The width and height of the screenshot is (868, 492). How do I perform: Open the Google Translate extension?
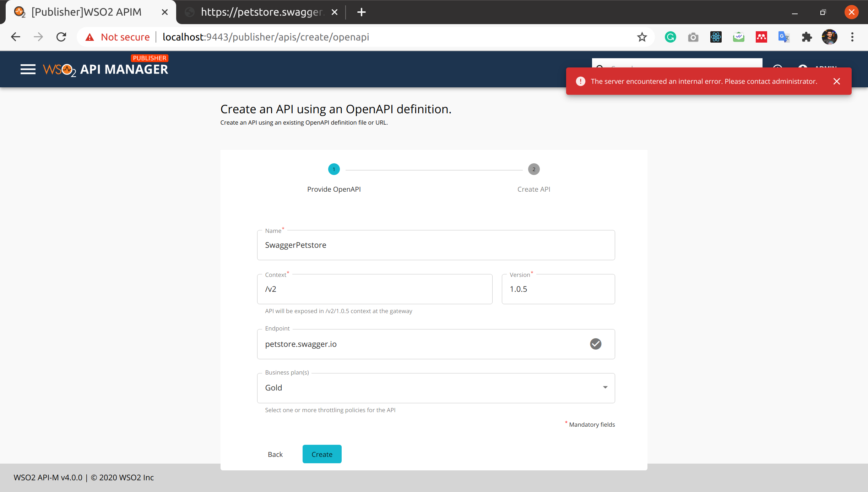pos(783,37)
